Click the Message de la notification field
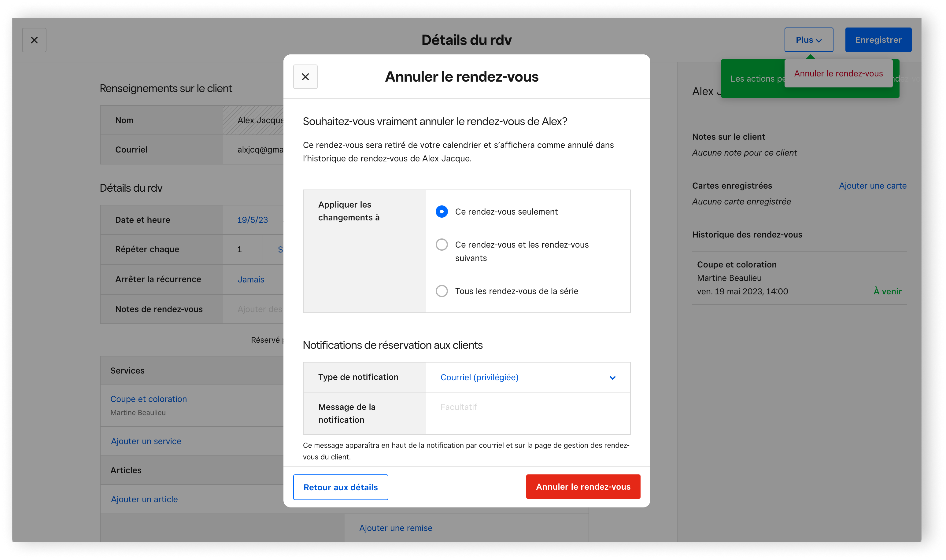This screenshot has height=560, width=946. tap(528, 413)
